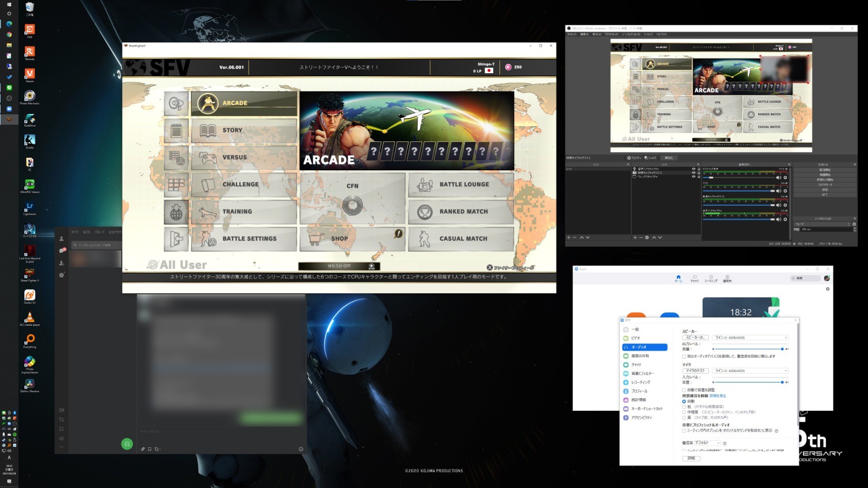This screenshot has height=488, width=868.
Task: Click 録画開始 button in OBS controls
Action: pos(825,175)
